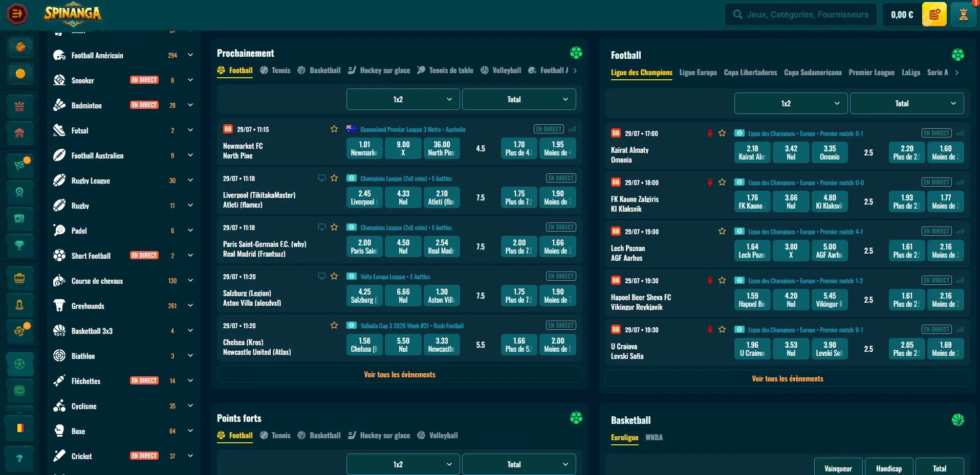
Task: Open the user profile icon
Action: [x=963, y=14]
